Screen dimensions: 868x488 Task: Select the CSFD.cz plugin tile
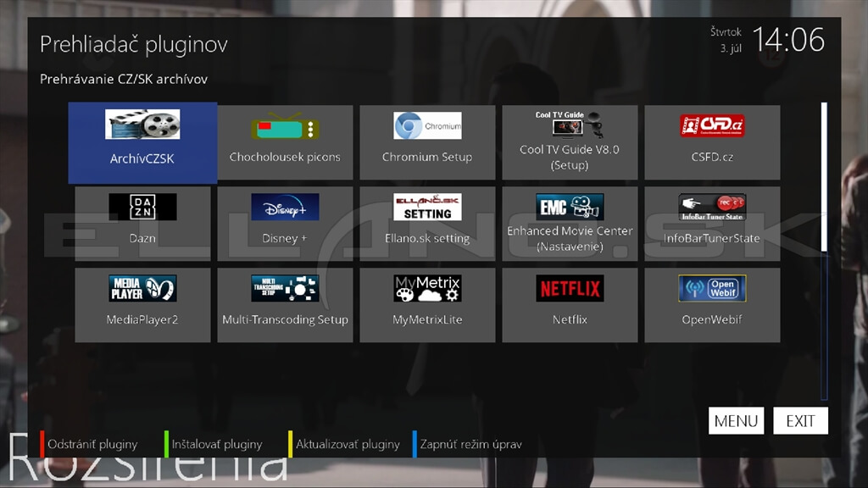(x=712, y=142)
